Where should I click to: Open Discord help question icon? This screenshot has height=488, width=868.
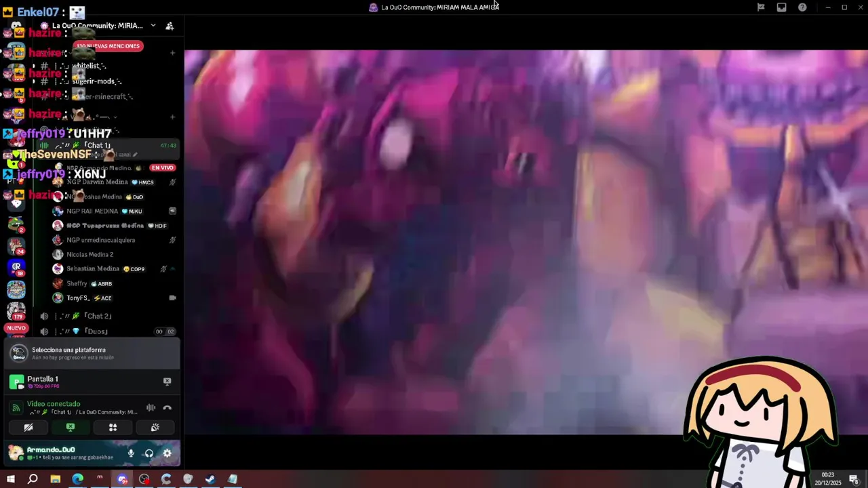point(802,7)
